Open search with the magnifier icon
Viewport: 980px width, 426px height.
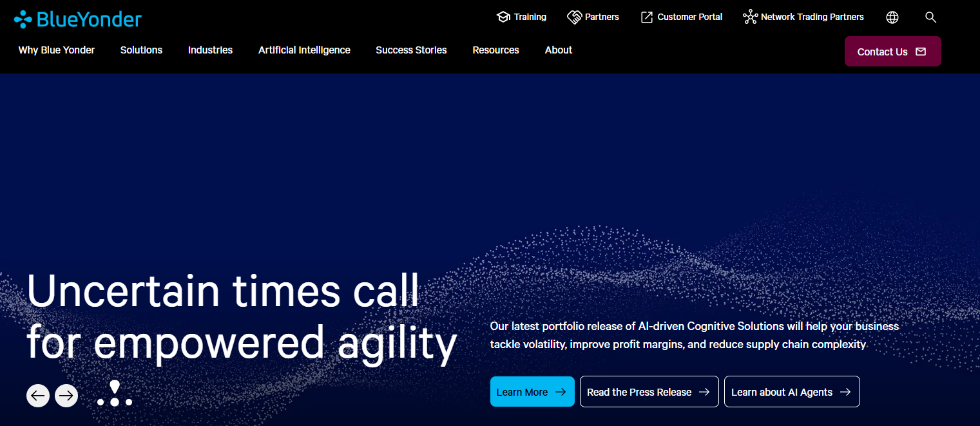point(930,17)
